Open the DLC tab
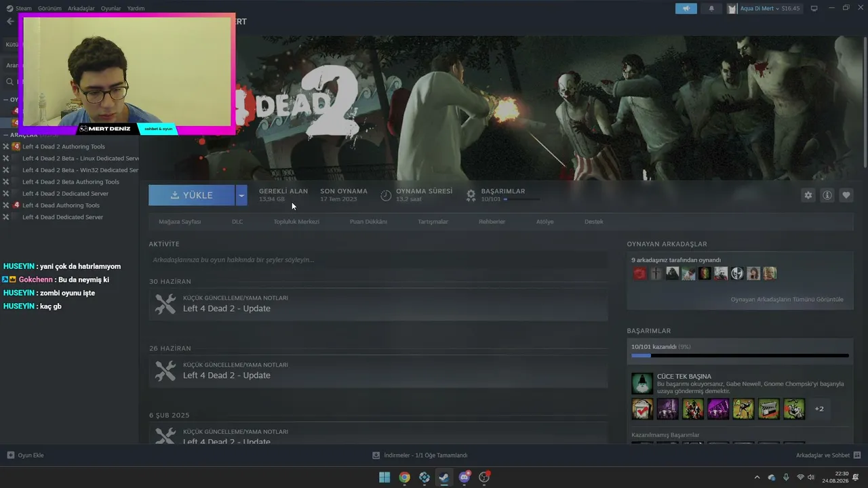Screen dimensions: 868x488 click(237, 222)
